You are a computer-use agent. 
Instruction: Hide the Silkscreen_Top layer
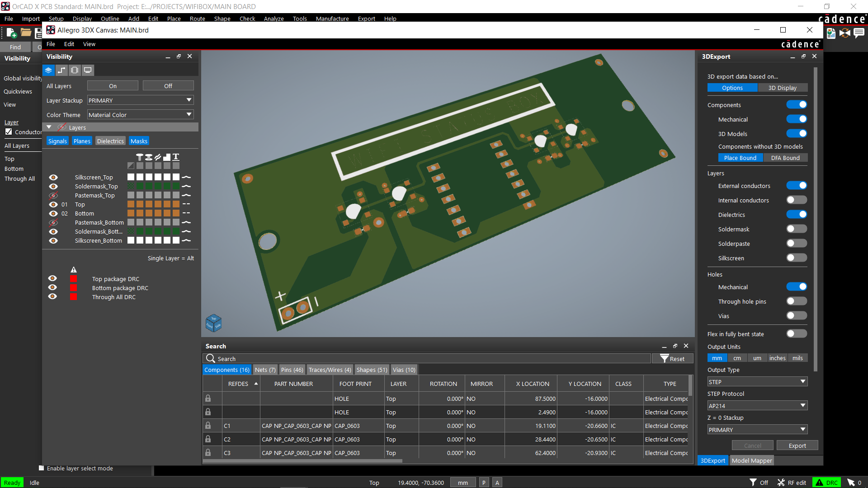(53, 178)
